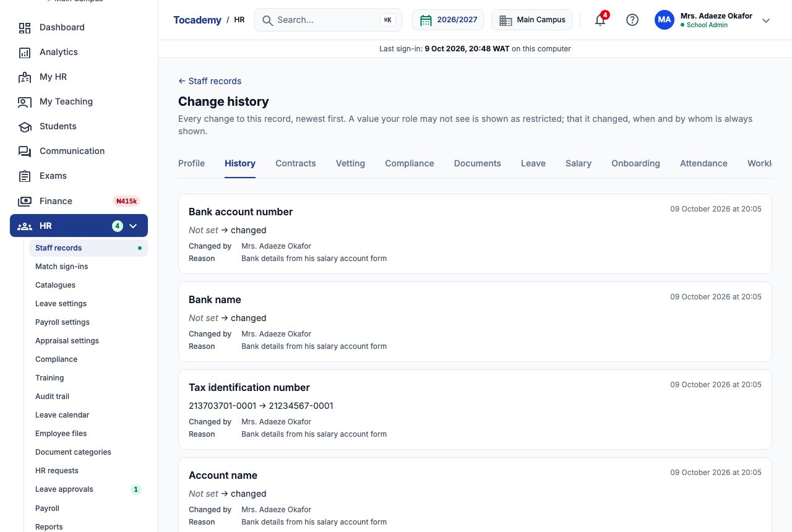The width and height of the screenshot is (792, 532).
Task: Open Employee files submenu item
Action: point(88,434)
